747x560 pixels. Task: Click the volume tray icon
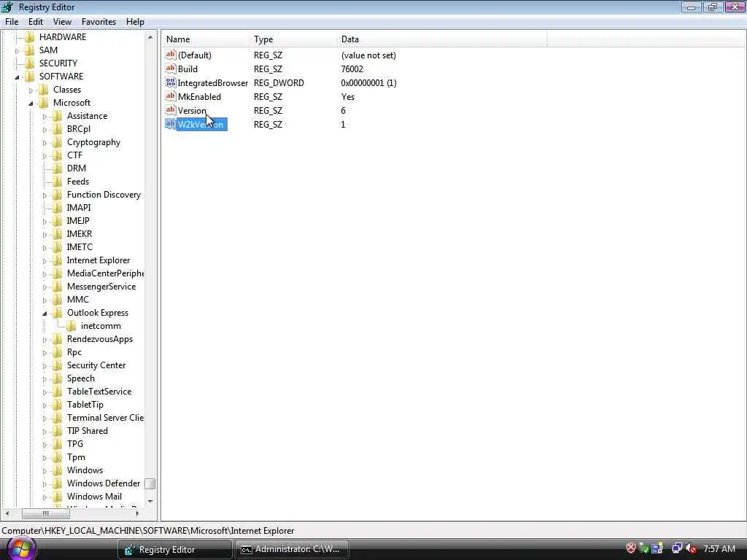691,548
